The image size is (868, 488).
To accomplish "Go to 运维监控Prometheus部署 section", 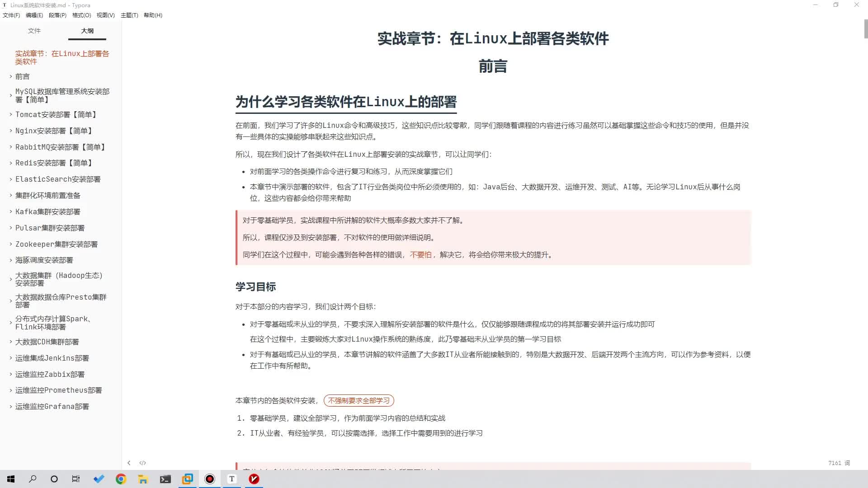I will coord(58,390).
